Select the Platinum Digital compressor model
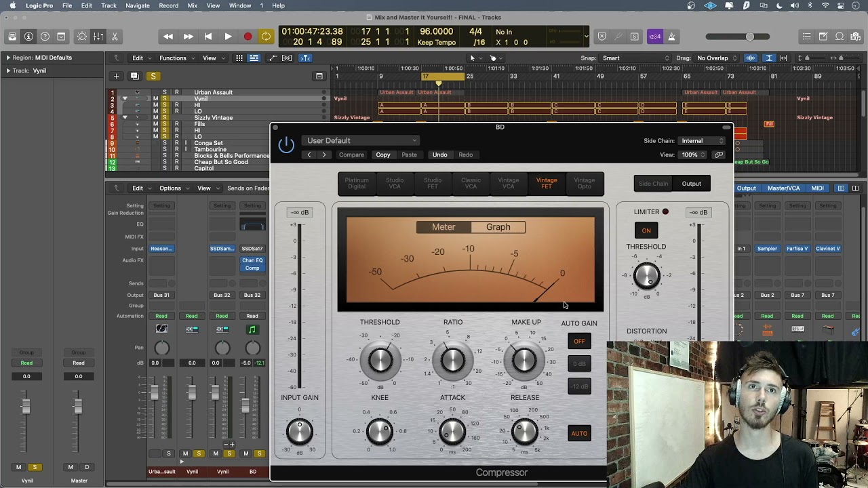 tap(357, 184)
